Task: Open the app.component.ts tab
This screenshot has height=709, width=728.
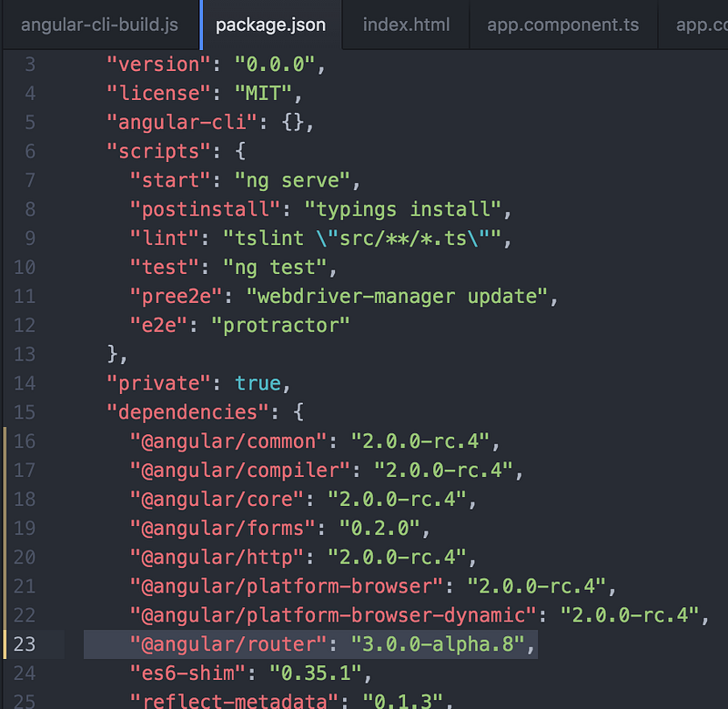Action: tap(562, 25)
